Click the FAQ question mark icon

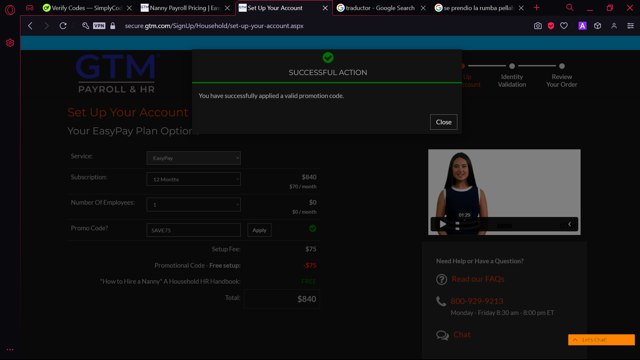(441, 279)
